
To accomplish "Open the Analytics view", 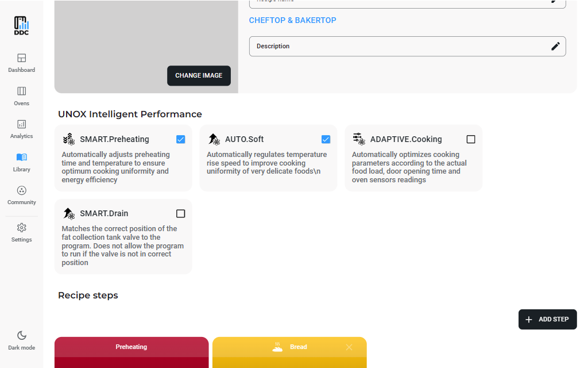I will [x=21, y=129].
